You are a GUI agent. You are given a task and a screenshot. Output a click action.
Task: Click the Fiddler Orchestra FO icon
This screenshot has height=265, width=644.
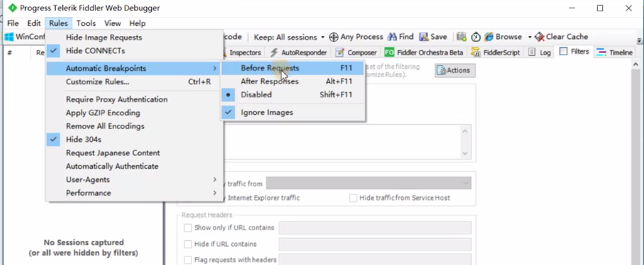[x=389, y=53]
